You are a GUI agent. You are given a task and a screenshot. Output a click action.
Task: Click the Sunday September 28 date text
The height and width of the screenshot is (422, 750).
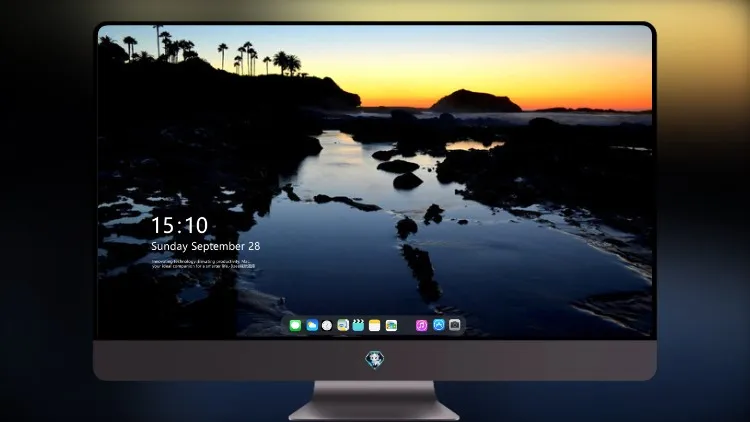[x=206, y=246]
